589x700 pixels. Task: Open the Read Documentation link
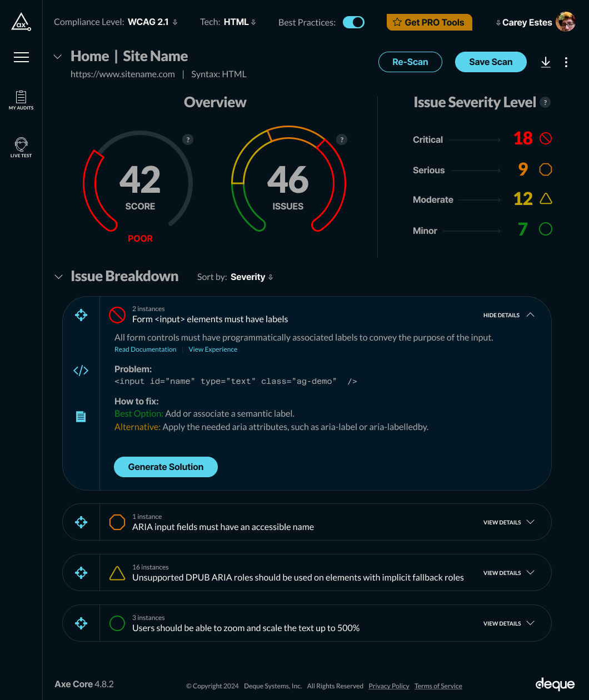tap(145, 349)
